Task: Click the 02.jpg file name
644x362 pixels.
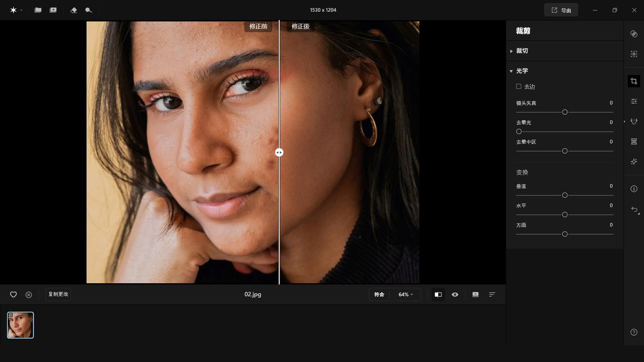Action: tap(253, 295)
